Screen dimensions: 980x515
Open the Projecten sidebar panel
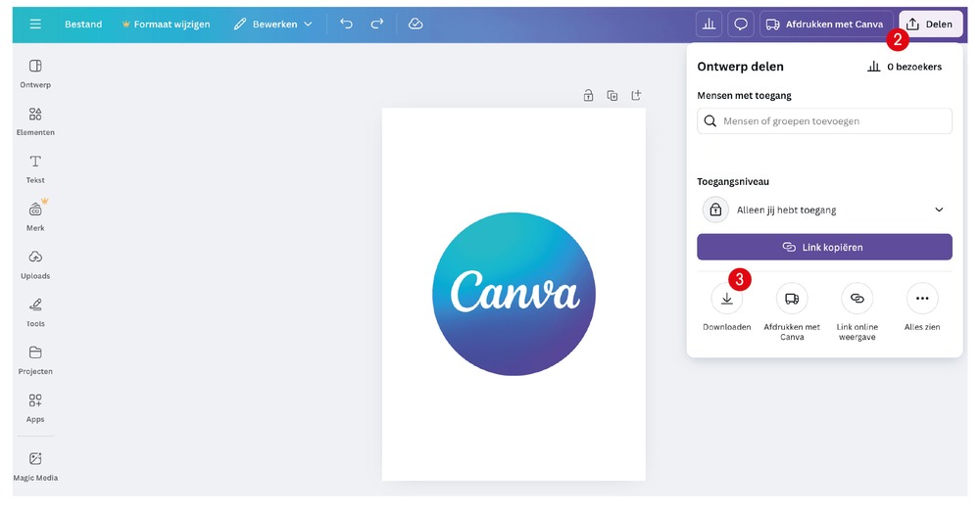(x=35, y=360)
